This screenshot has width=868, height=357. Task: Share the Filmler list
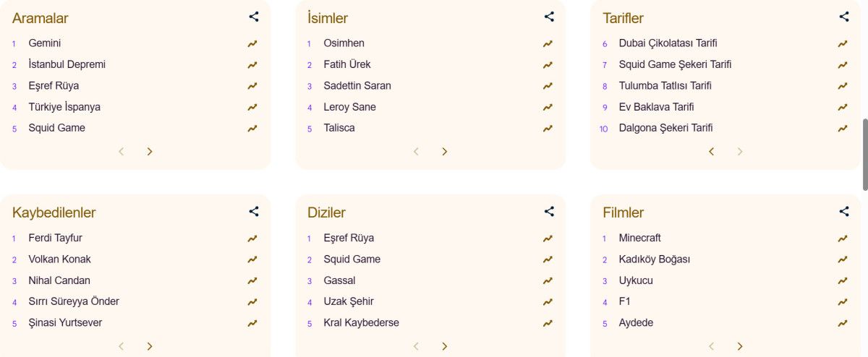pos(844,212)
